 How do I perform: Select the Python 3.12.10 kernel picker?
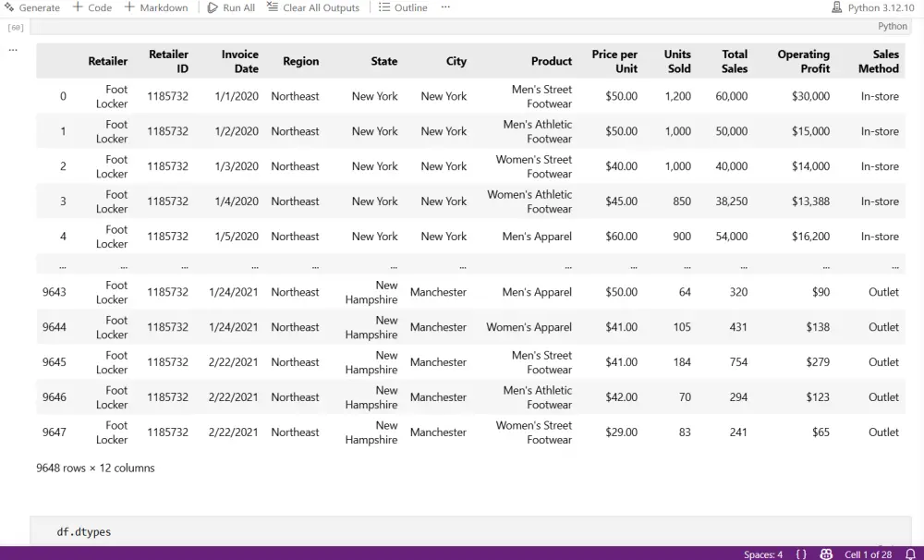coord(873,7)
